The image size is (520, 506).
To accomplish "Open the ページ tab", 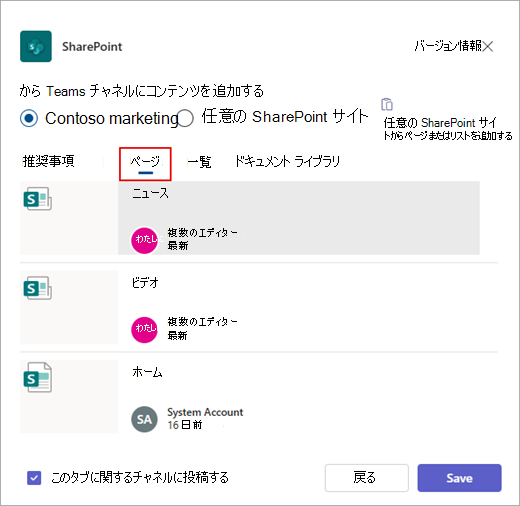I will [x=145, y=163].
